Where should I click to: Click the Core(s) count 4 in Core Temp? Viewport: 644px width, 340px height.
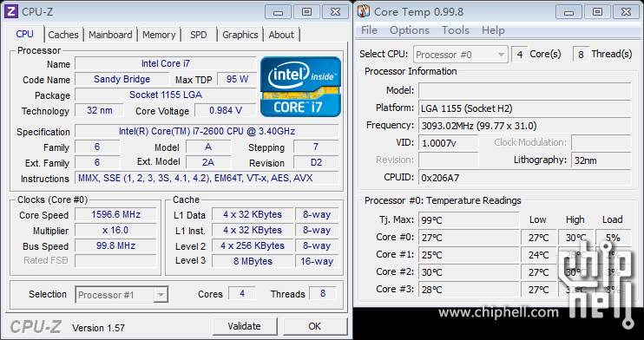point(520,54)
